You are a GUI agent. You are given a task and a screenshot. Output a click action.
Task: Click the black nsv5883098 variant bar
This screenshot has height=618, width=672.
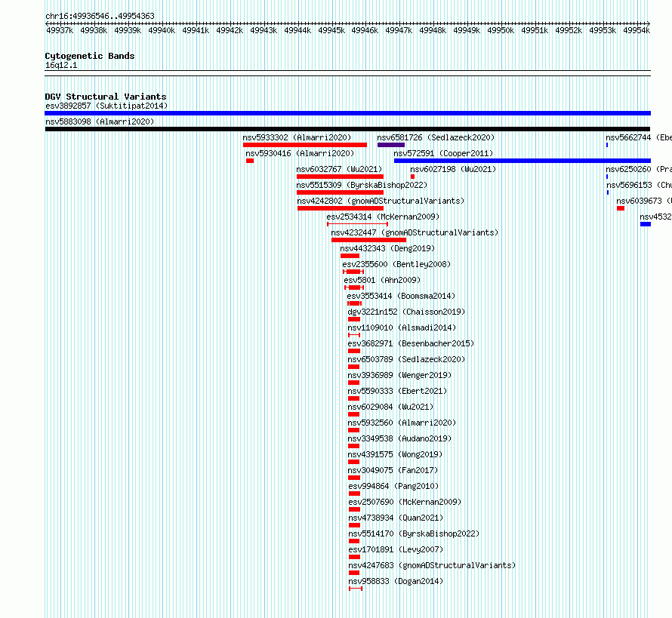tap(347, 129)
